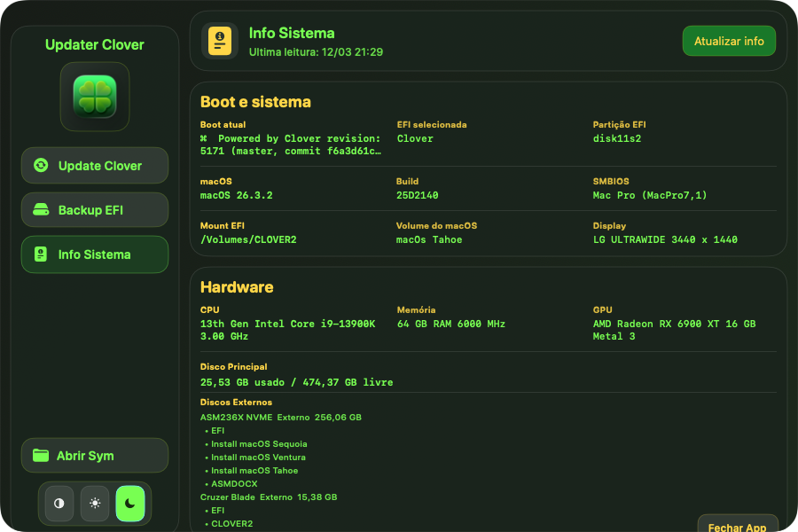The image size is (798, 532).
Task: Click the ASMDOCX volume entry
Action: click(x=234, y=483)
